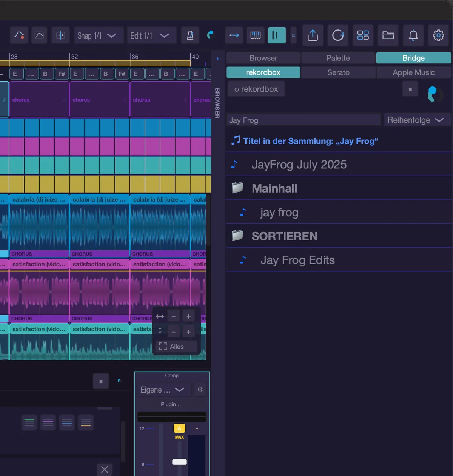
Task: Click the automation curve display icon
Action: pos(39,35)
